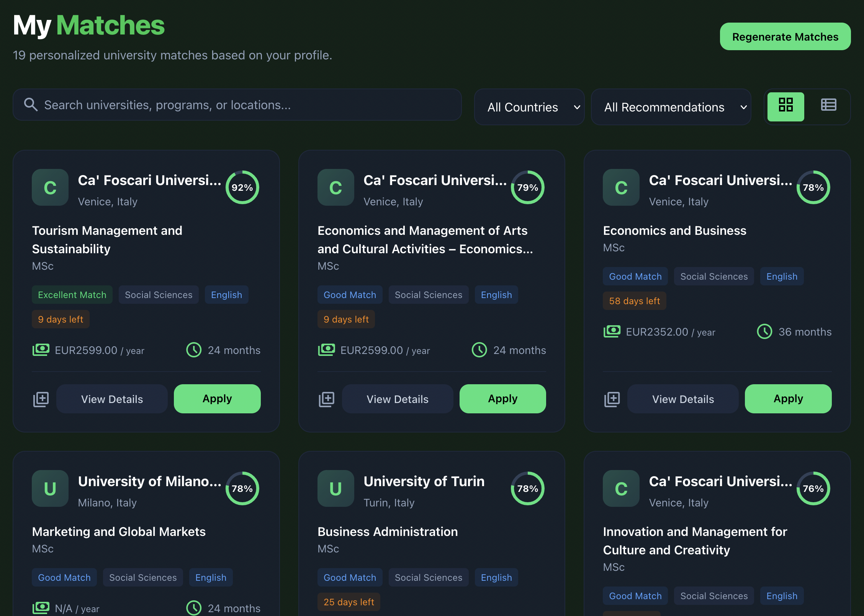The image size is (864, 616).
Task: View details of Economics and Management of Arts program
Action: (x=398, y=399)
